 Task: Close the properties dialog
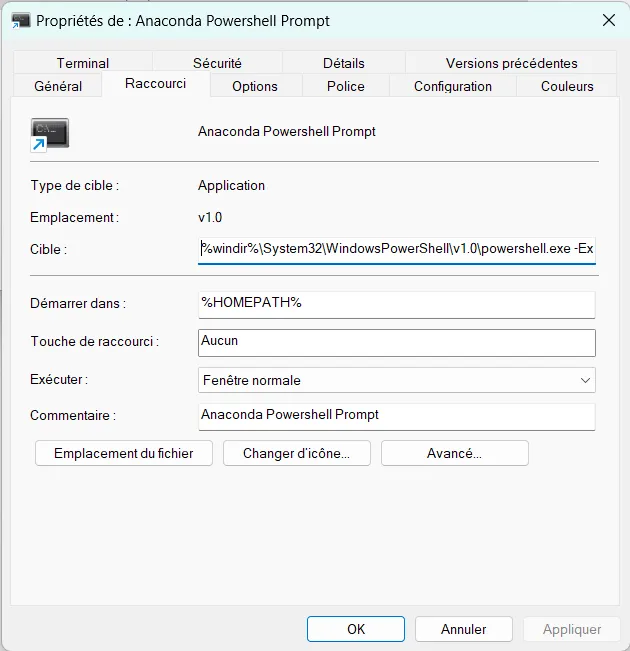608,20
